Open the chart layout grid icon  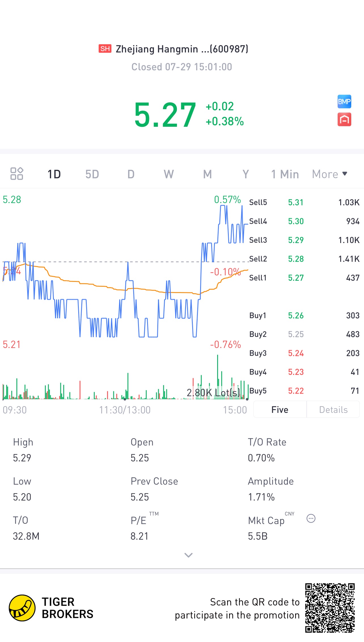click(17, 174)
